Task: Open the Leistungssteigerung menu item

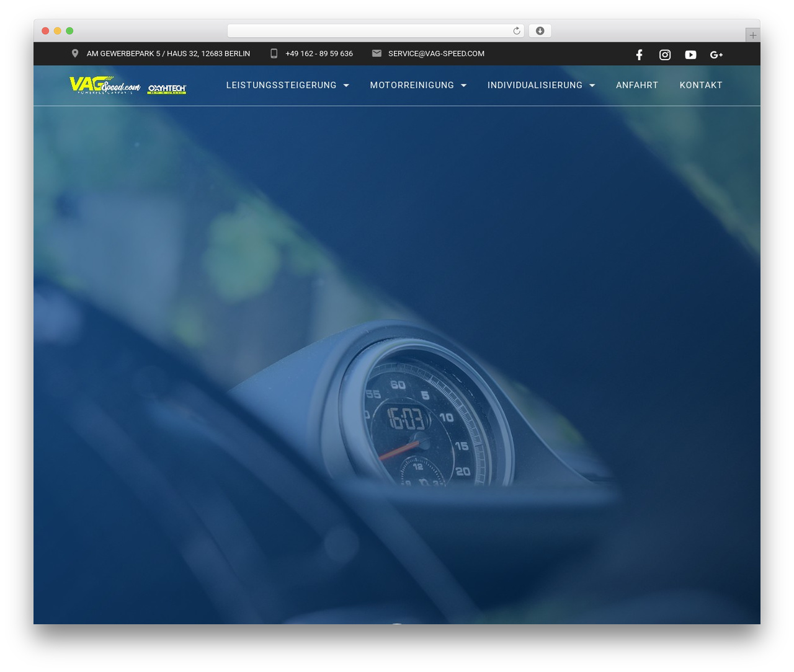Action: point(281,85)
